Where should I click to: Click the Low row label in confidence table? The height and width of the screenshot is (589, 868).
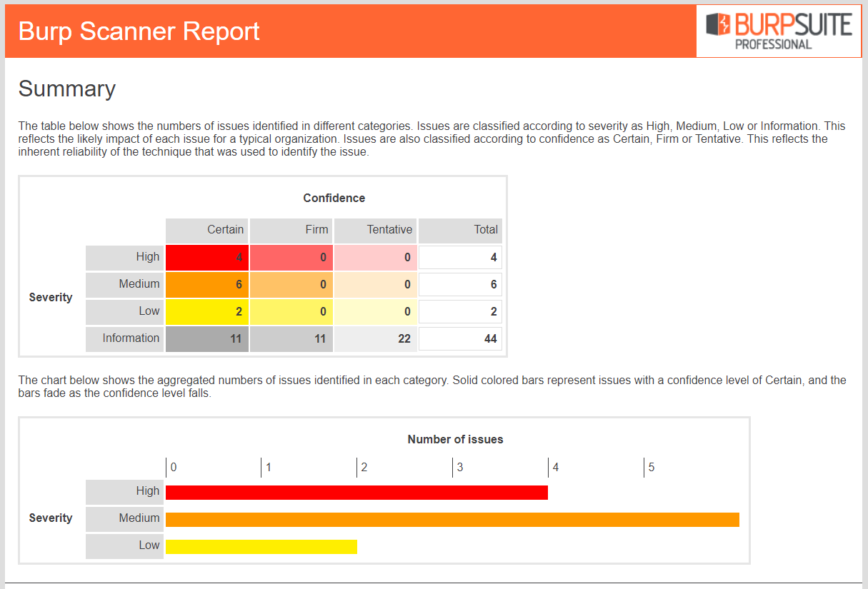[x=125, y=311]
